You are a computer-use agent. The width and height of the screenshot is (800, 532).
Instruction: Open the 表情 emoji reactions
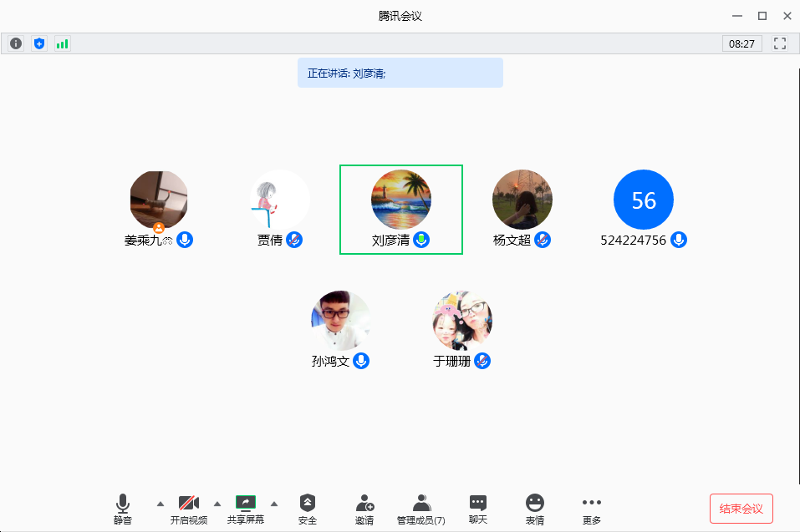pos(535,509)
